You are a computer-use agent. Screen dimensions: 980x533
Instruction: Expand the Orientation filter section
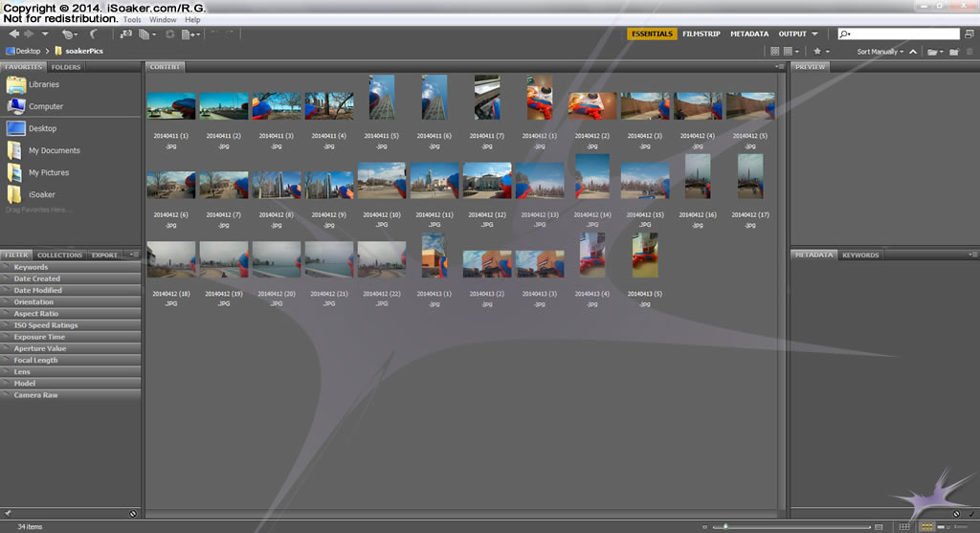click(71, 301)
